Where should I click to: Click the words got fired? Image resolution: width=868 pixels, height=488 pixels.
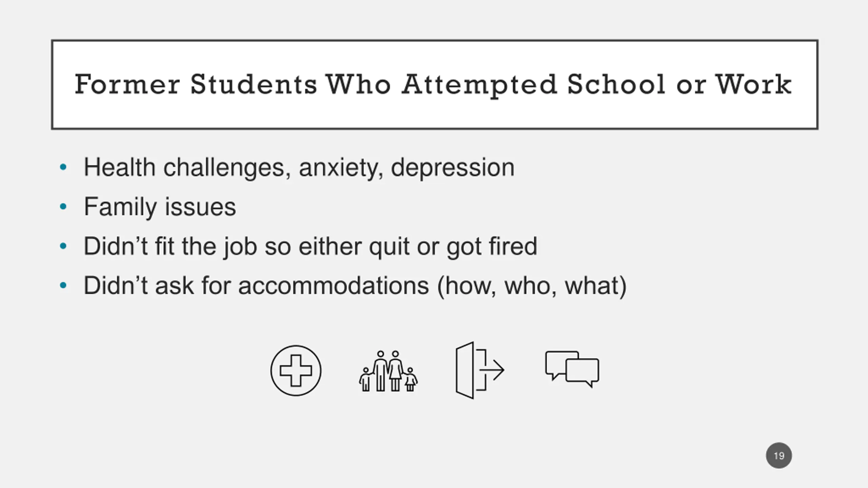click(492, 247)
